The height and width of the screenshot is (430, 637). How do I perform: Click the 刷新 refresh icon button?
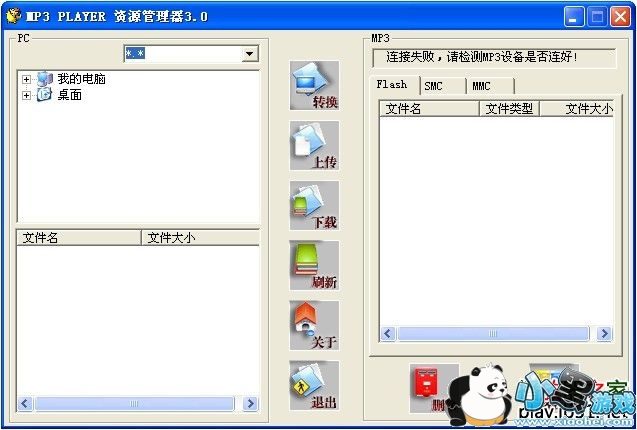point(314,265)
